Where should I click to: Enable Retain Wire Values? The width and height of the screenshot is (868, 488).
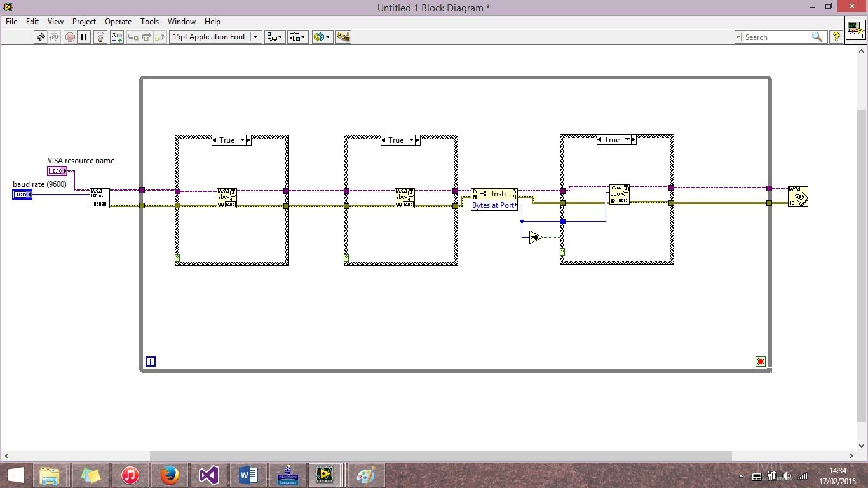click(x=117, y=37)
